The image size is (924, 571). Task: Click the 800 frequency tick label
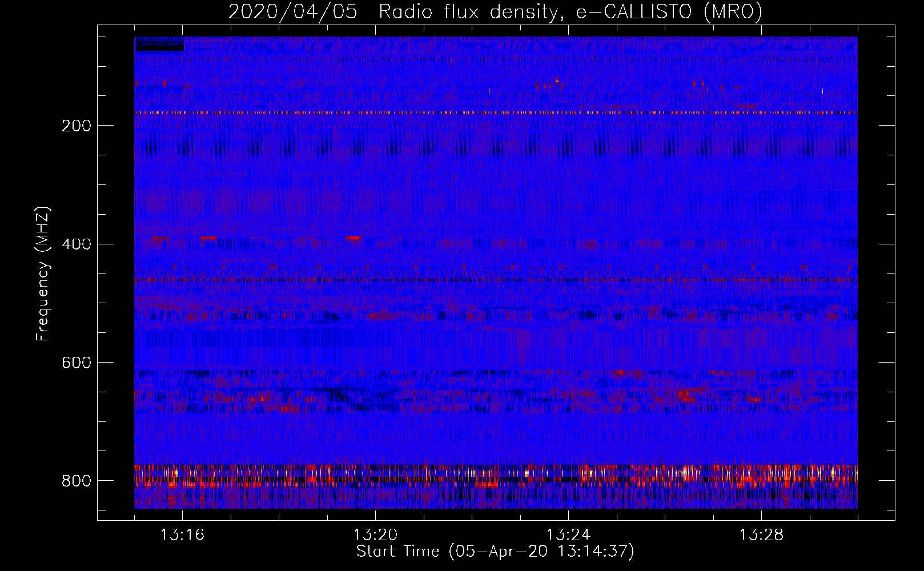point(77,481)
